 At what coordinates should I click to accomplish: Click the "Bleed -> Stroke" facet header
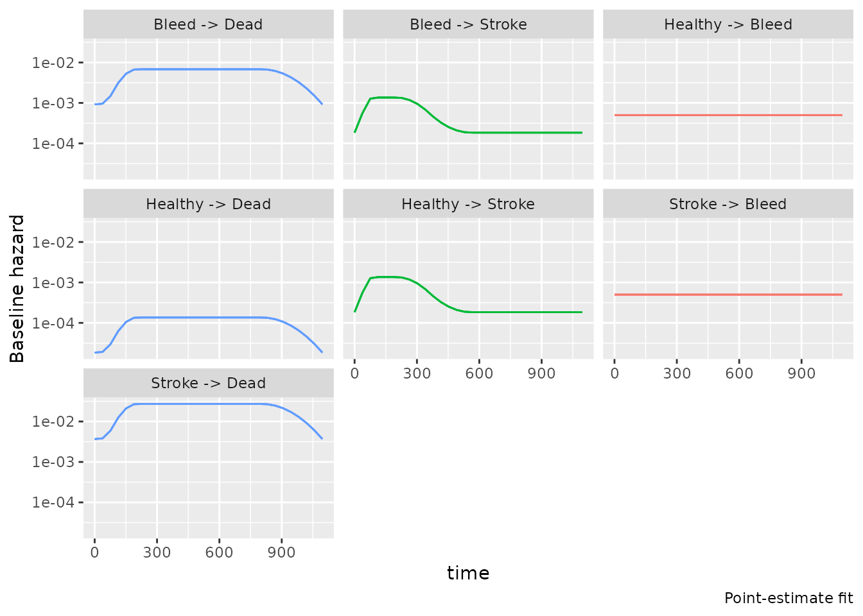(x=468, y=25)
